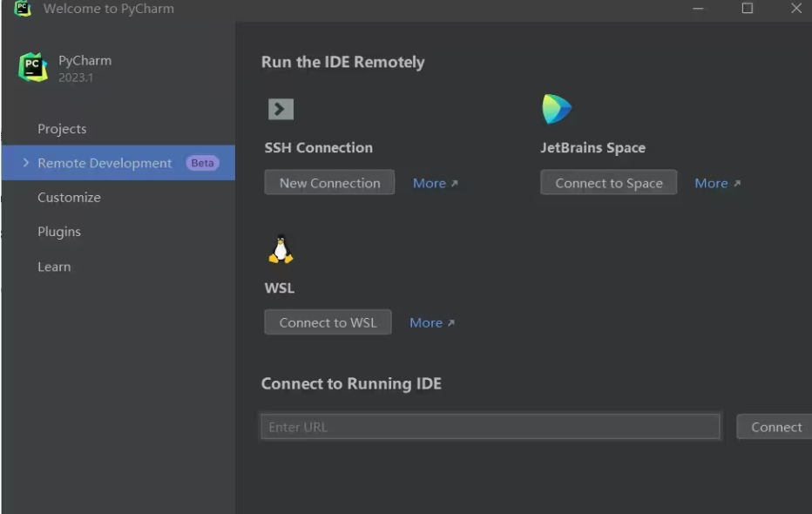Go to the Learn section
The height and width of the screenshot is (514, 812).
pyautogui.click(x=54, y=267)
